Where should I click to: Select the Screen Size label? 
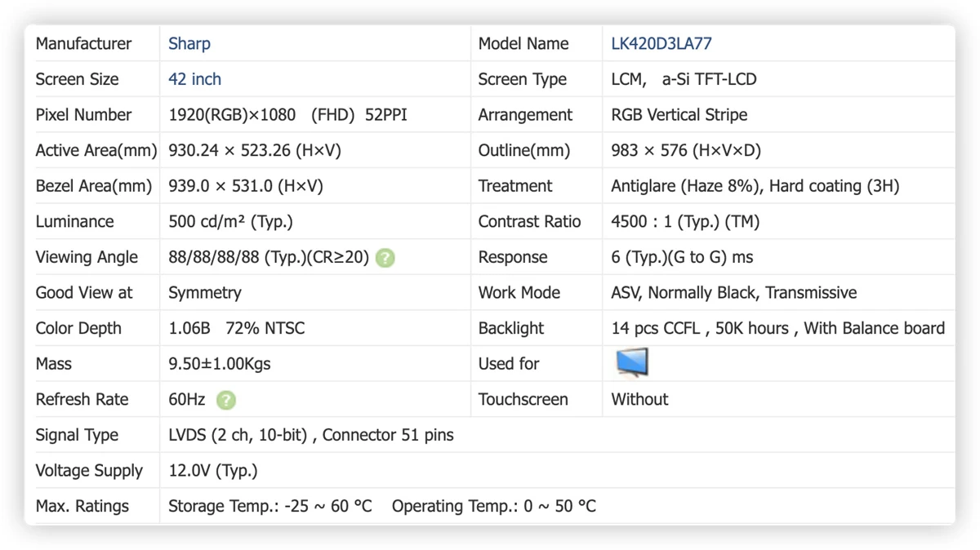click(x=77, y=79)
